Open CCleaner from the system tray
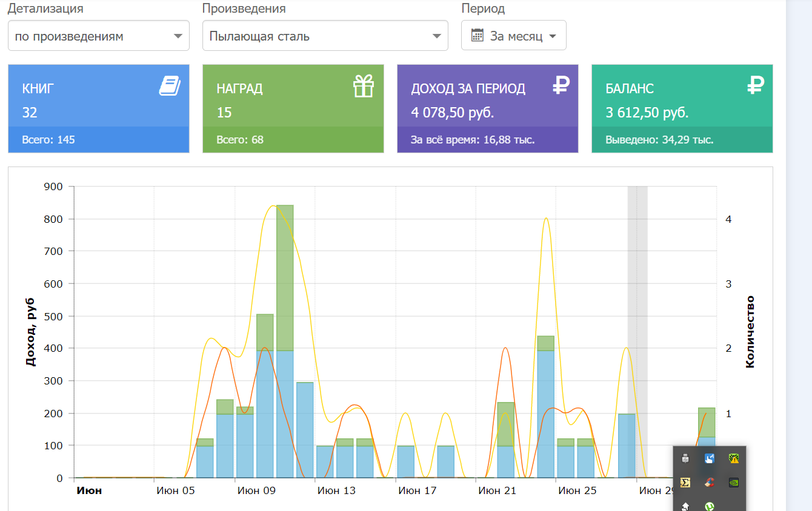 (709, 483)
